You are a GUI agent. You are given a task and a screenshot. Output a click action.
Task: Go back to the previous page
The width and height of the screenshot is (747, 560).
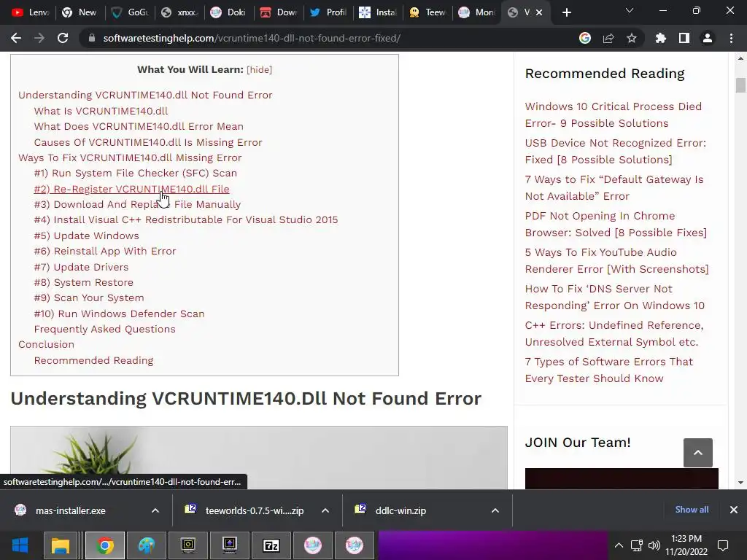(16, 38)
